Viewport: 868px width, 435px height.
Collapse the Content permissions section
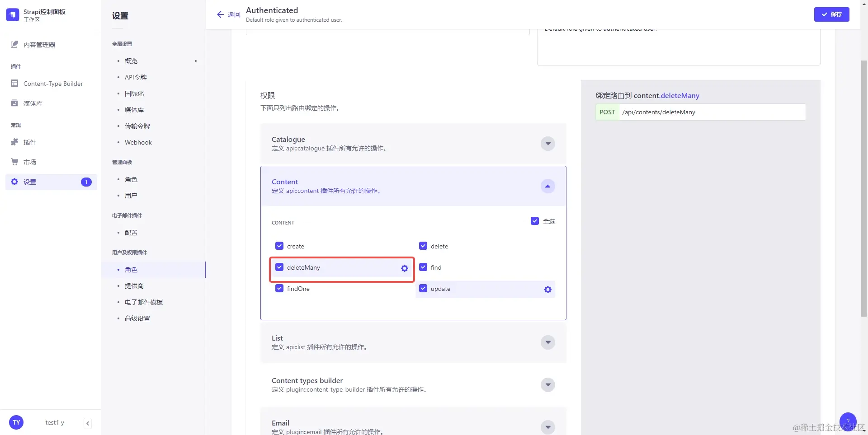click(x=548, y=186)
